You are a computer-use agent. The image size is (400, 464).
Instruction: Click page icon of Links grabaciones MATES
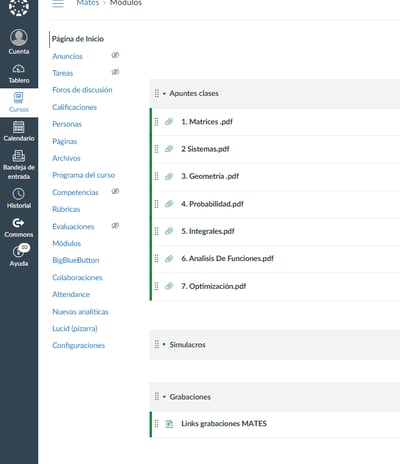click(169, 424)
